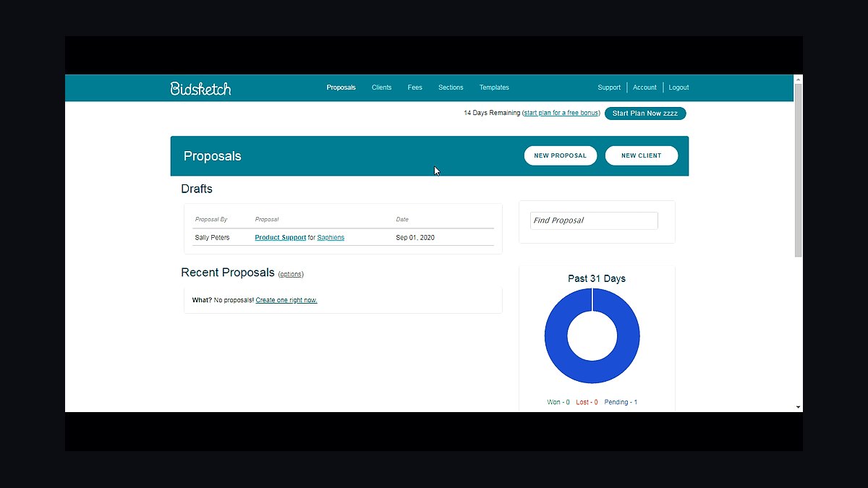Click the 'Proposal By' column header
The height and width of the screenshot is (488, 868).
tap(211, 219)
